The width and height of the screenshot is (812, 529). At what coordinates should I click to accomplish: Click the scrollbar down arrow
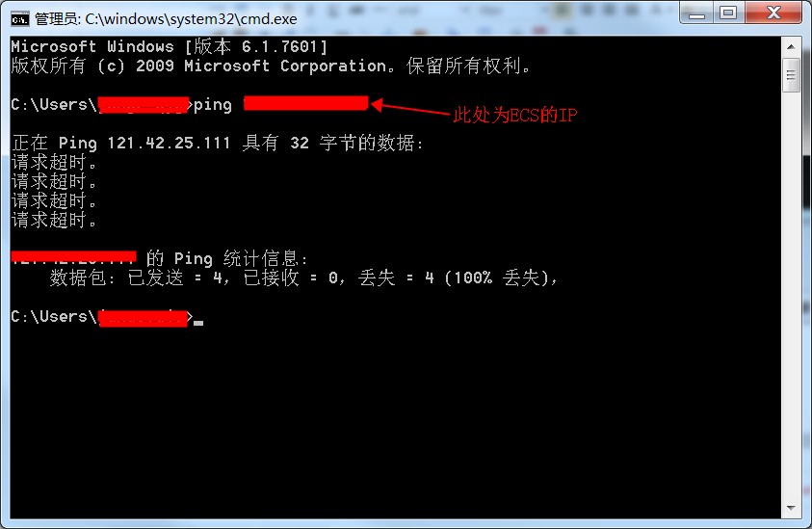coord(791,508)
